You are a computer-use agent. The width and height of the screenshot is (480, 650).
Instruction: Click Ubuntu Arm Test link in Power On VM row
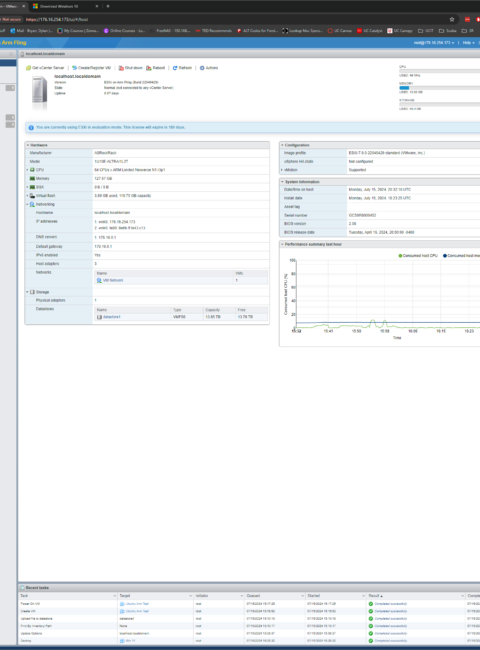pos(137,604)
